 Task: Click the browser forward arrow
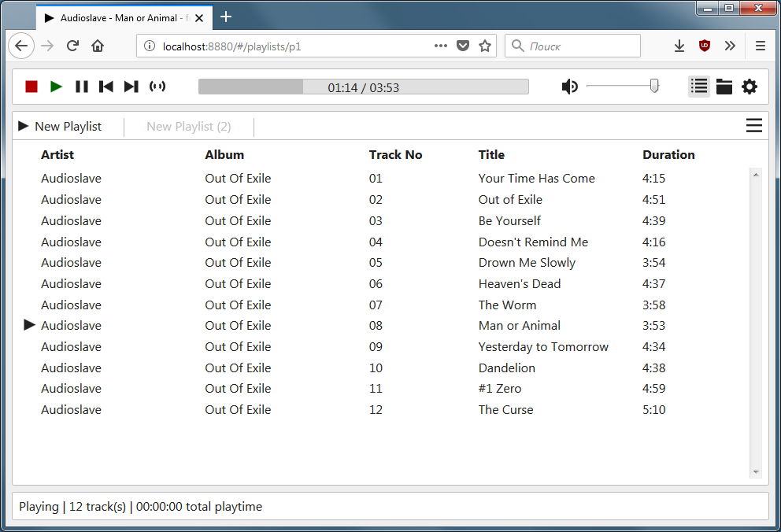pos(47,46)
